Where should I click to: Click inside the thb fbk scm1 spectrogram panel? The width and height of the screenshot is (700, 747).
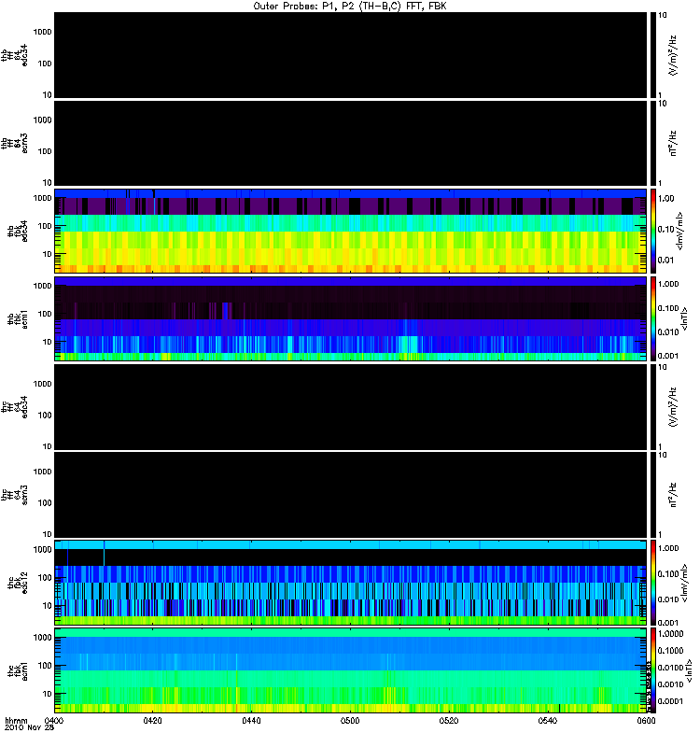[x=351, y=318]
